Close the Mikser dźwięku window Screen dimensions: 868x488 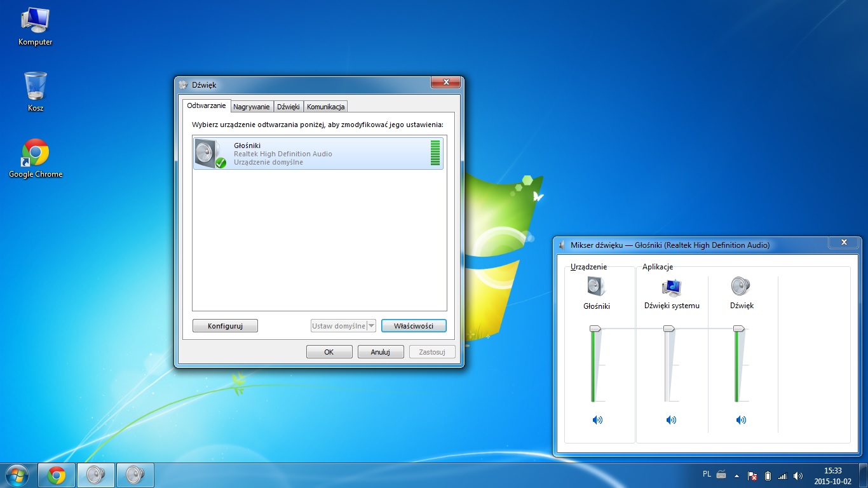click(x=844, y=242)
